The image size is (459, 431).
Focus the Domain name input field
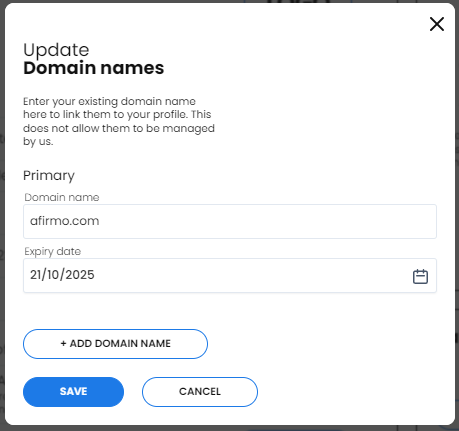[x=230, y=221]
